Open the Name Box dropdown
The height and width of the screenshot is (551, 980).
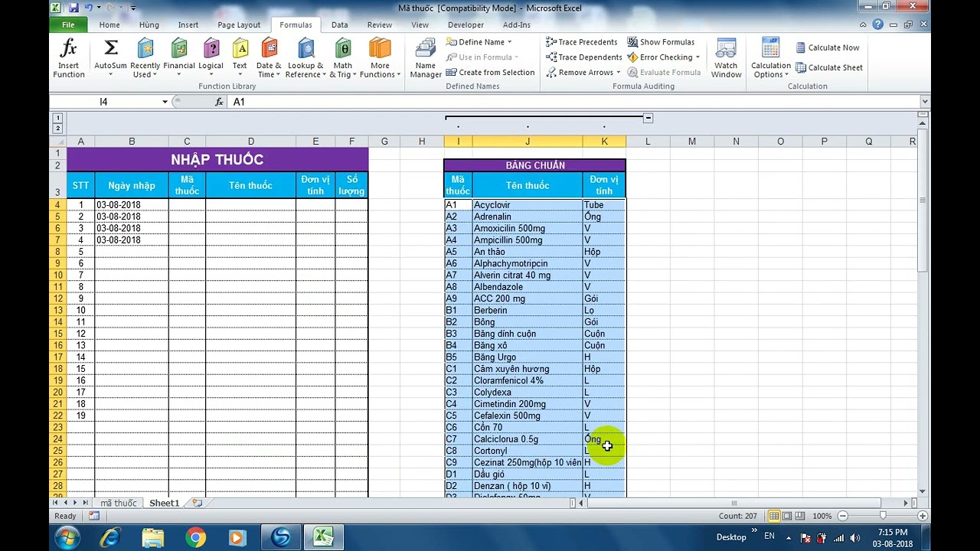[165, 102]
